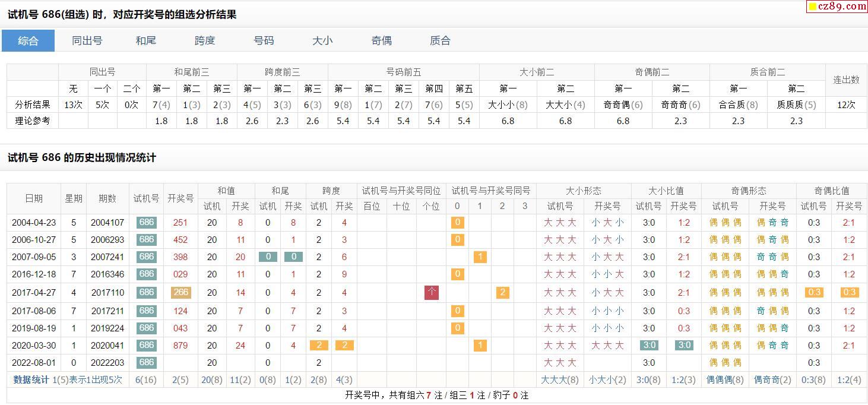The image size is (868, 405).
Task: Click the 12次 streak count cell
Action: pyautogui.click(x=846, y=105)
